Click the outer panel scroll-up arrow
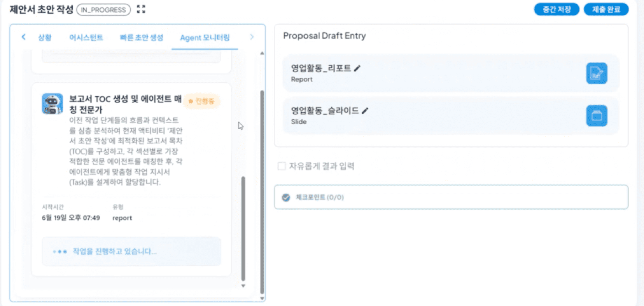 [262, 53]
